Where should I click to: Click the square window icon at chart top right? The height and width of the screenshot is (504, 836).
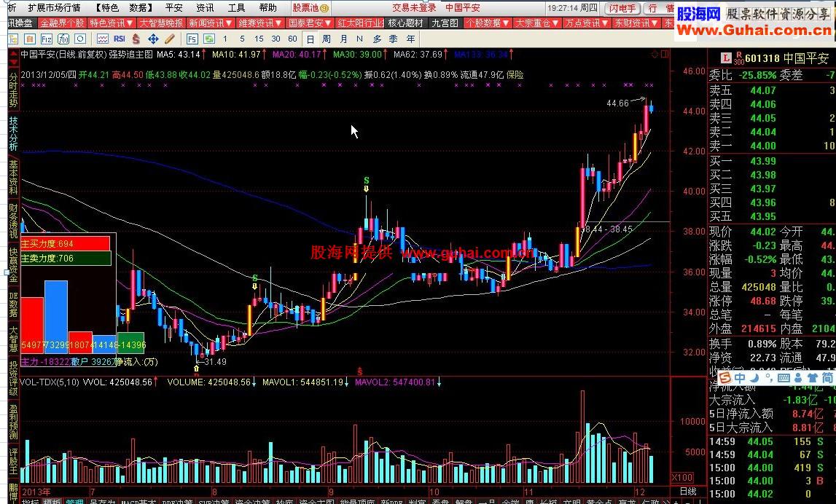(x=664, y=55)
